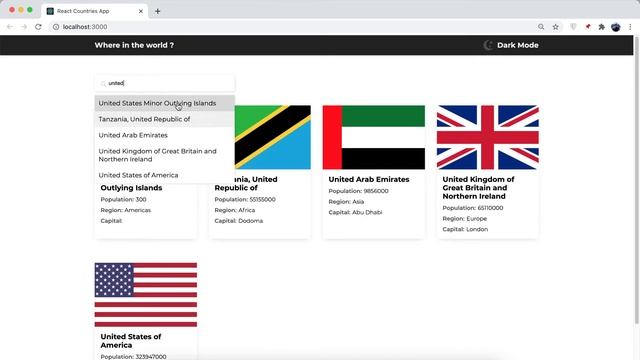Open the red pin extension icon
Image resolution: width=640 pixels, height=360 pixels.
click(588, 27)
